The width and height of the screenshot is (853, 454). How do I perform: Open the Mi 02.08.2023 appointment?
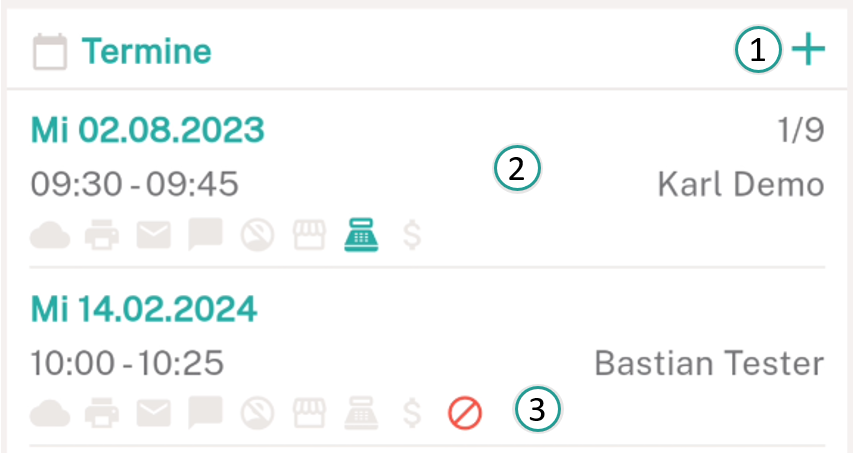[x=427, y=178]
